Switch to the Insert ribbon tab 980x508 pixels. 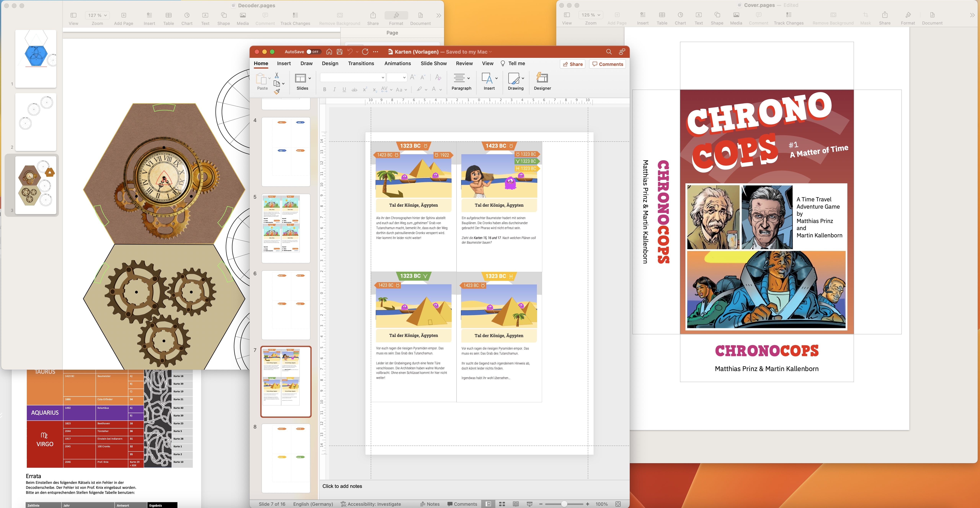point(284,64)
